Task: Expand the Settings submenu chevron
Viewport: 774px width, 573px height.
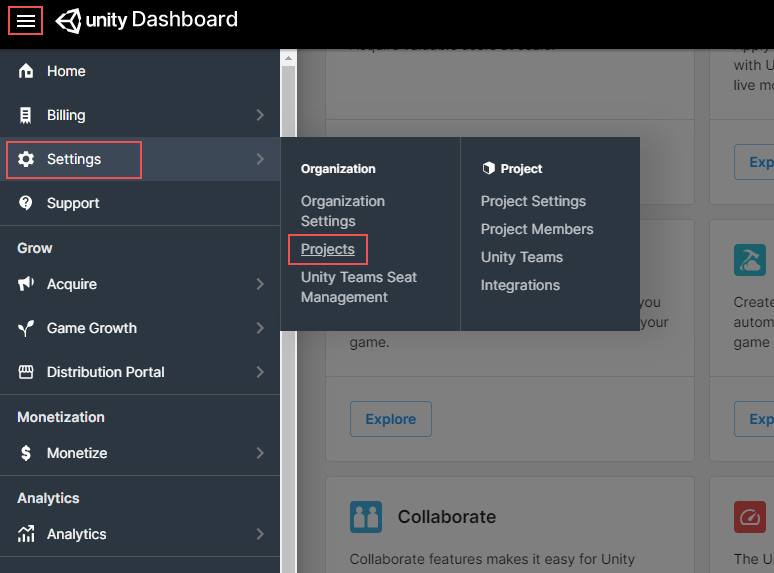Action: point(260,159)
